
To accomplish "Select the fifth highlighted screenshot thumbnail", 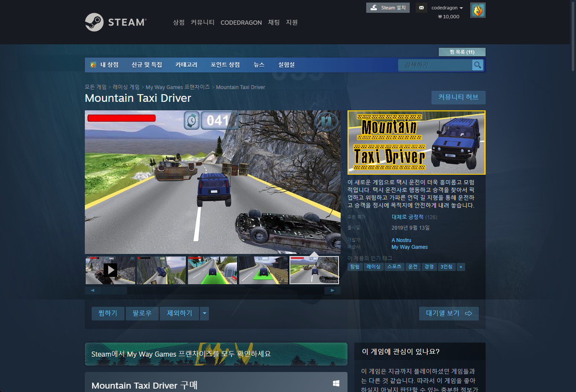I will [x=314, y=270].
